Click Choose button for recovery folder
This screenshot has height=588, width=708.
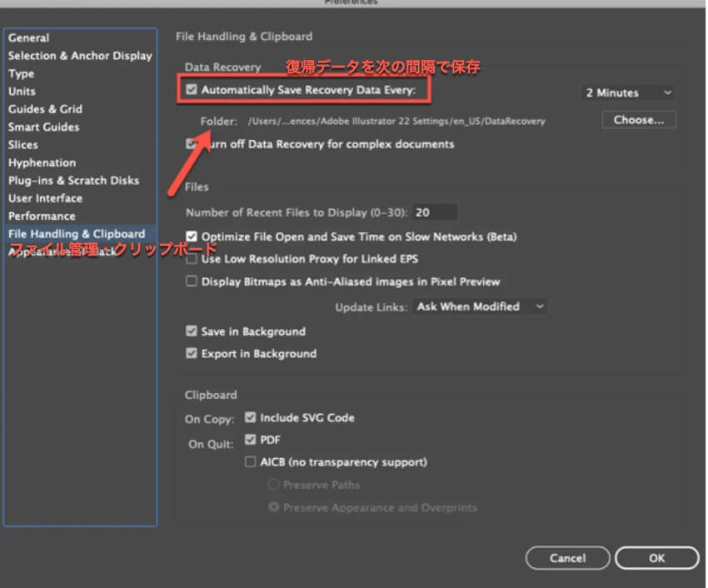tap(639, 120)
